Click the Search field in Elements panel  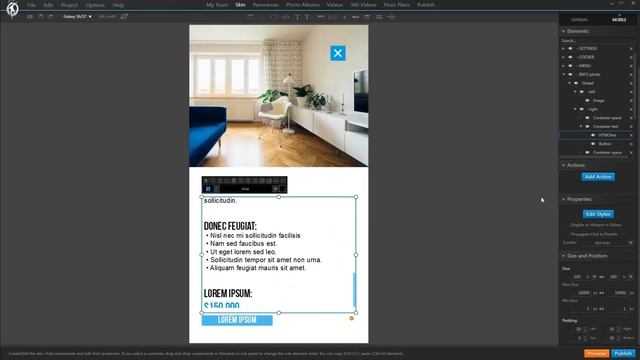(x=596, y=41)
